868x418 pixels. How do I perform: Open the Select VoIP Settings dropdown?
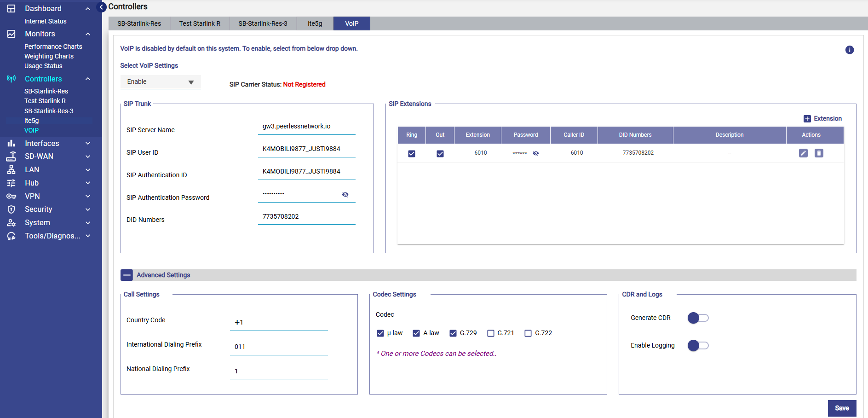(161, 82)
